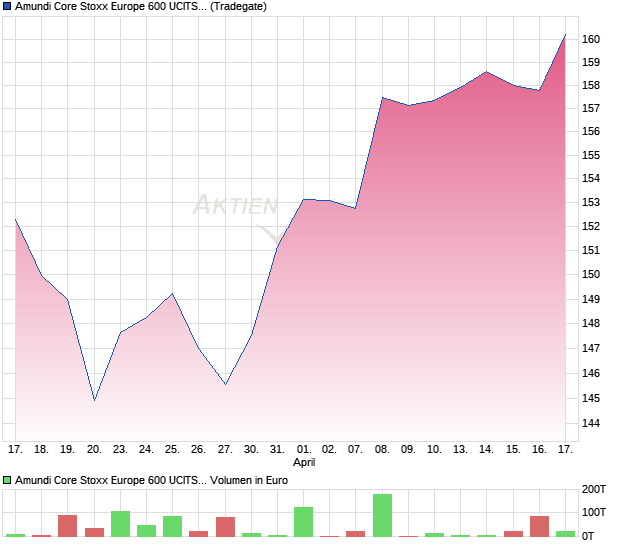
Task: Click the price axis label '154'
Action: [x=591, y=178]
